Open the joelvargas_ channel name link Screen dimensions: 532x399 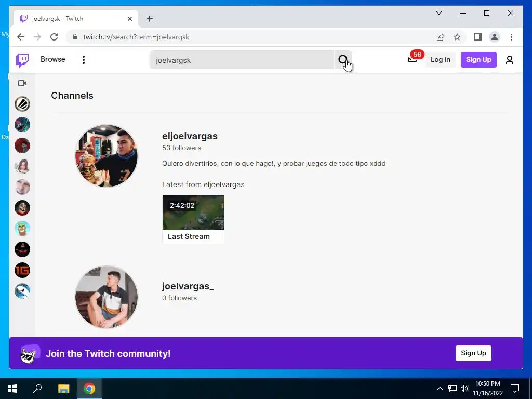(x=188, y=286)
